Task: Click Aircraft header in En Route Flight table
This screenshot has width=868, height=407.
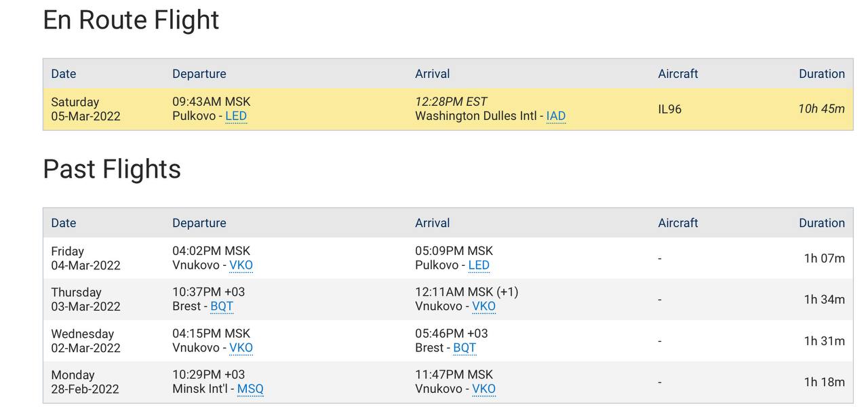Action: coord(677,74)
